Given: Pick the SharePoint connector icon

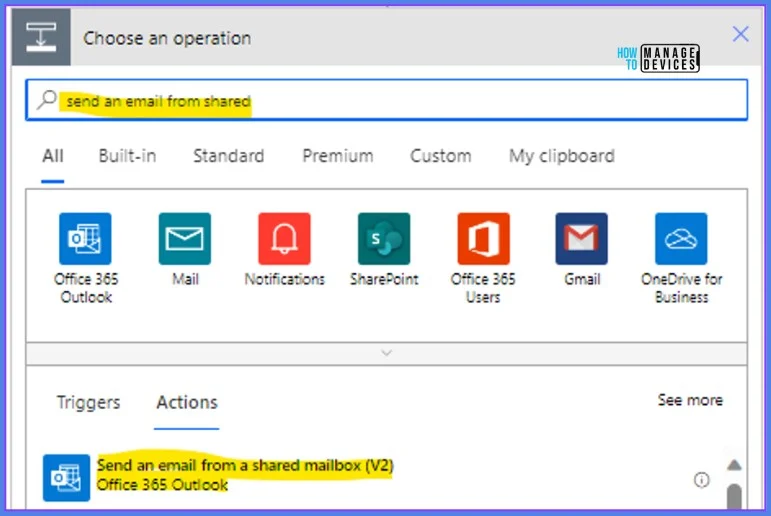Looking at the screenshot, I should (x=384, y=239).
